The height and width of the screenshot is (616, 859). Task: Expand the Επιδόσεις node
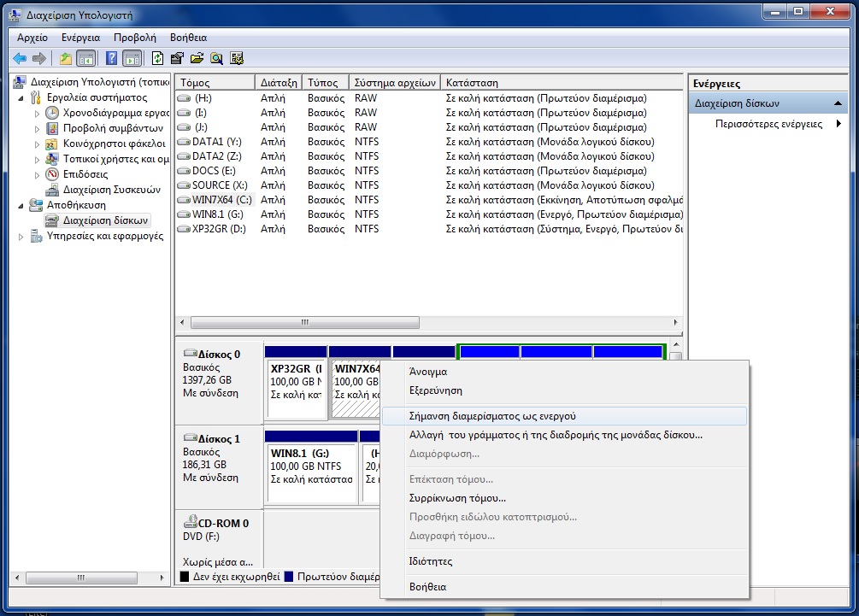[38, 174]
